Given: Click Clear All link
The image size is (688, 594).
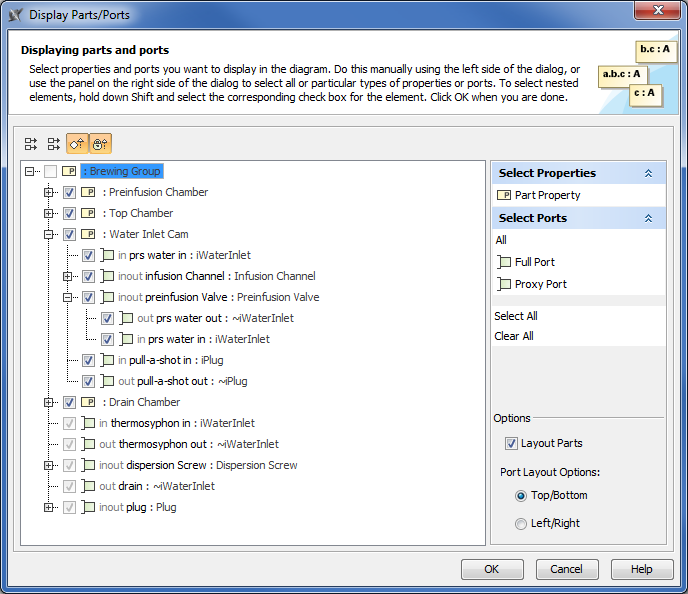Looking at the screenshot, I should (x=514, y=336).
